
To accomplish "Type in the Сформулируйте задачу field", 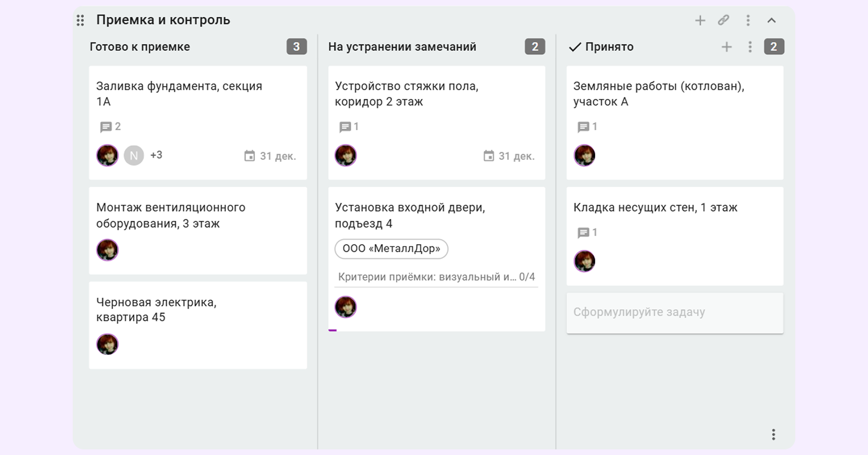I will point(674,312).
